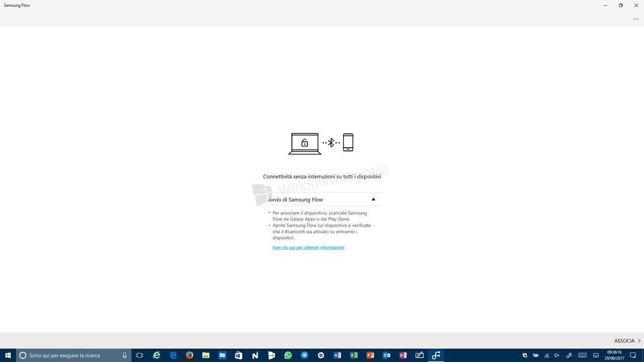Open Windows Defender tray icon

pos(525,355)
